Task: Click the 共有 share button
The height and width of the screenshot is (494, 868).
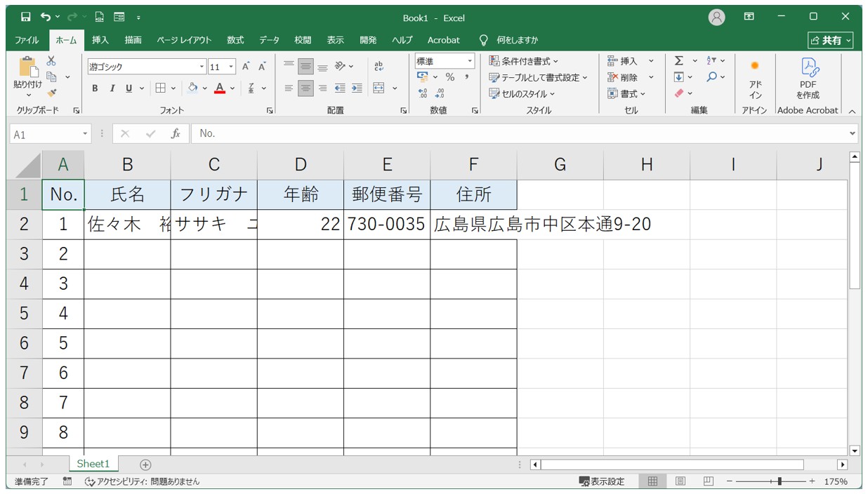Action: [831, 40]
